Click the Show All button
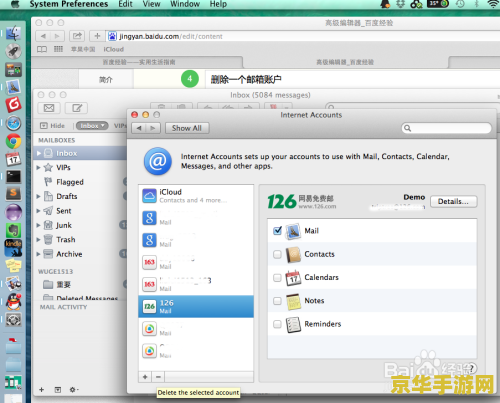Viewport: 500px width, 403px height. 187,128
